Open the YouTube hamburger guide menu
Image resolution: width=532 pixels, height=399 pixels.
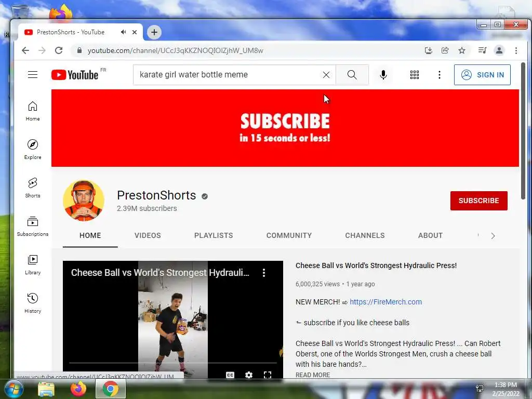[33, 75]
